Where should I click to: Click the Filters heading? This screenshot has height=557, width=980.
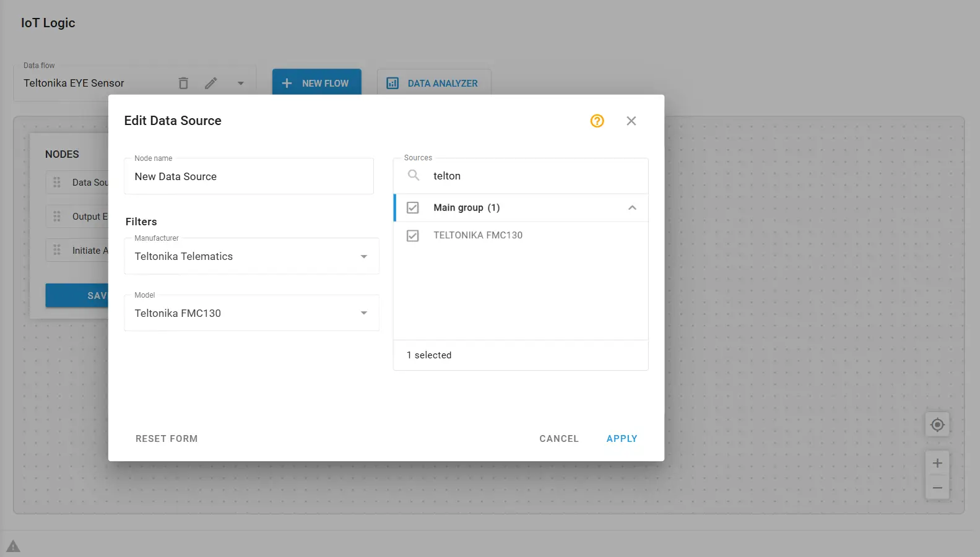point(141,222)
